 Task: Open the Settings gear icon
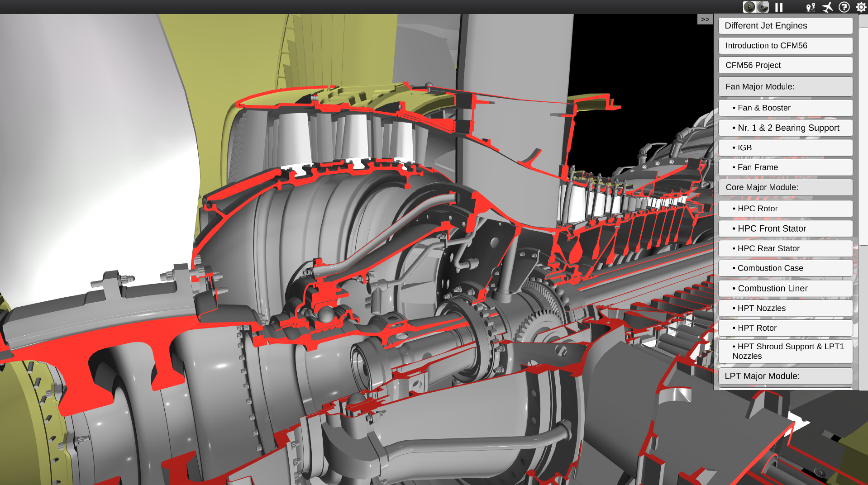click(860, 7)
